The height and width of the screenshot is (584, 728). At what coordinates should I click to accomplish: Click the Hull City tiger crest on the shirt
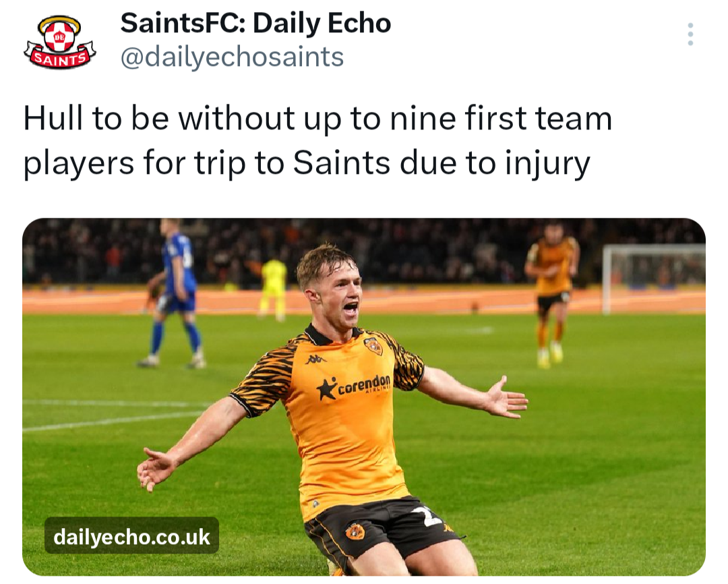(373, 346)
